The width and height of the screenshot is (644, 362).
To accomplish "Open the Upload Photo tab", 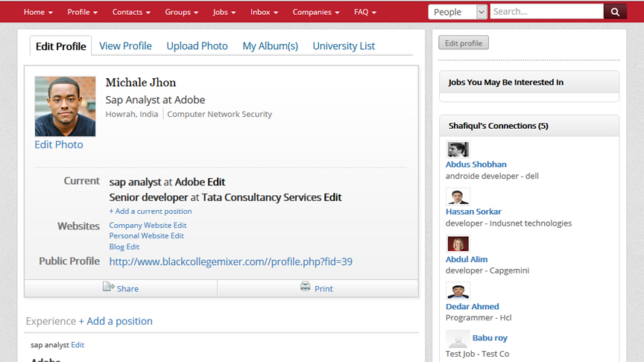I will [x=197, y=46].
